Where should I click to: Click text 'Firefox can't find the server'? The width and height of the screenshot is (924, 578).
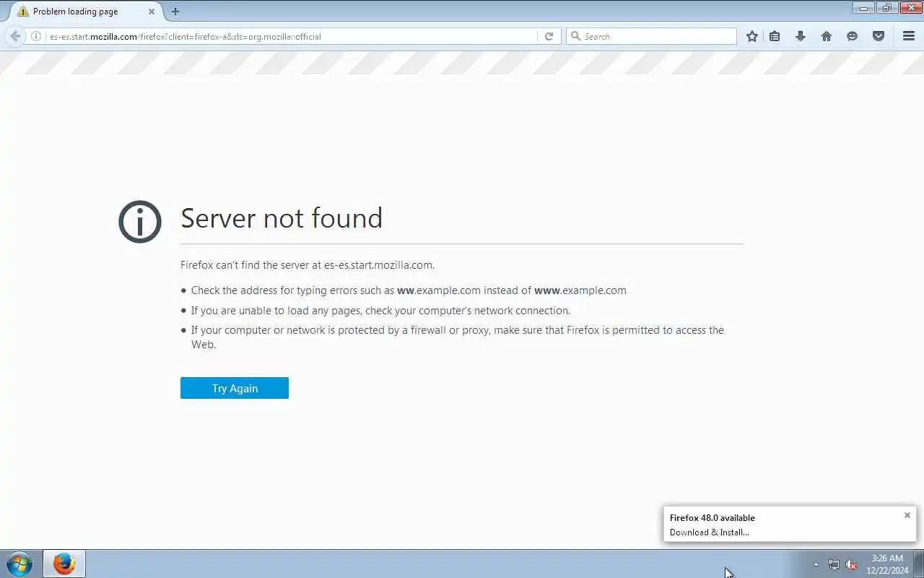tap(308, 265)
